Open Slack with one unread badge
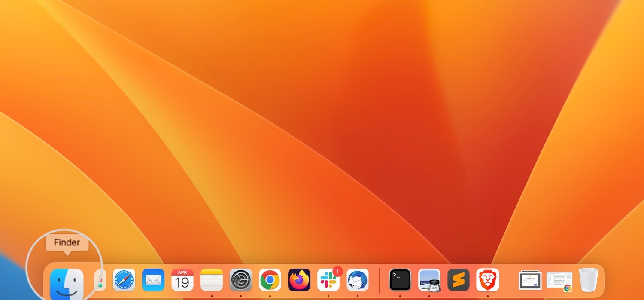The height and width of the screenshot is (300, 644). (328, 280)
